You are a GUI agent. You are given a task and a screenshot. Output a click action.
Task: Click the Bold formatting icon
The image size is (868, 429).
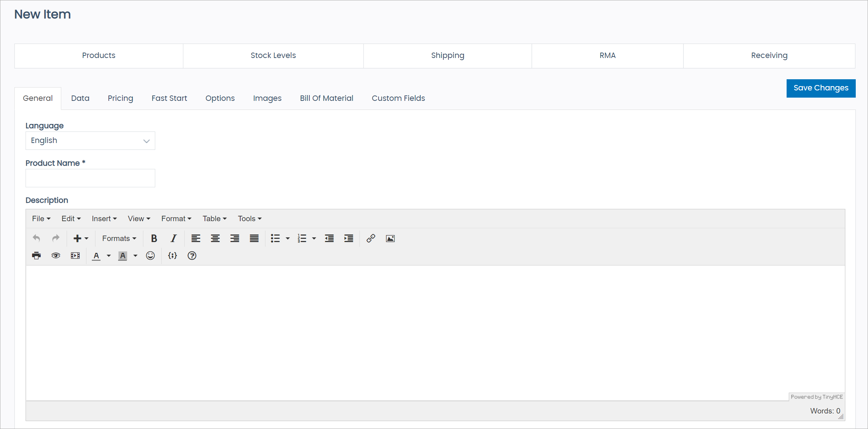pyautogui.click(x=154, y=238)
